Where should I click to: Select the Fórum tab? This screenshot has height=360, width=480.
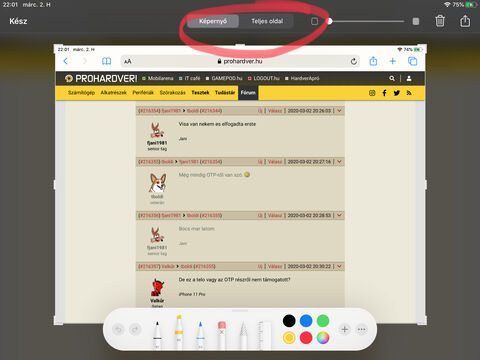[248, 93]
